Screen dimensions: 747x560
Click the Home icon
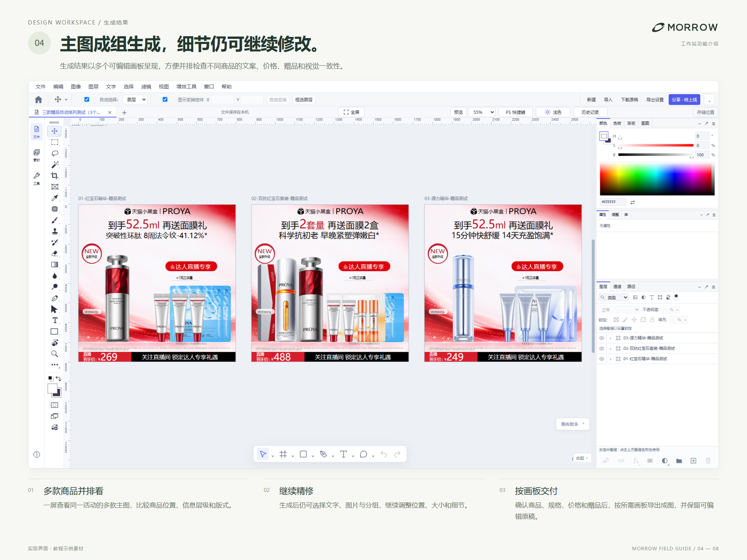point(38,100)
